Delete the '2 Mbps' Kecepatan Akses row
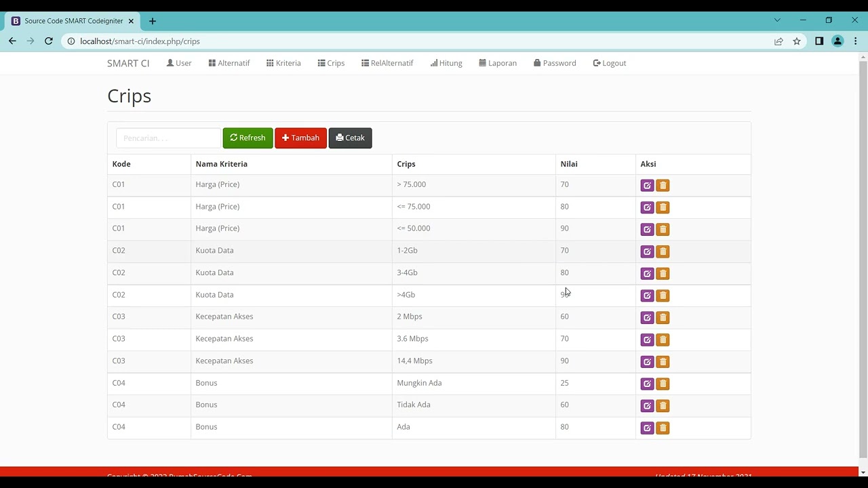The height and width of the screenshot is (488, 868). [663, 317]
